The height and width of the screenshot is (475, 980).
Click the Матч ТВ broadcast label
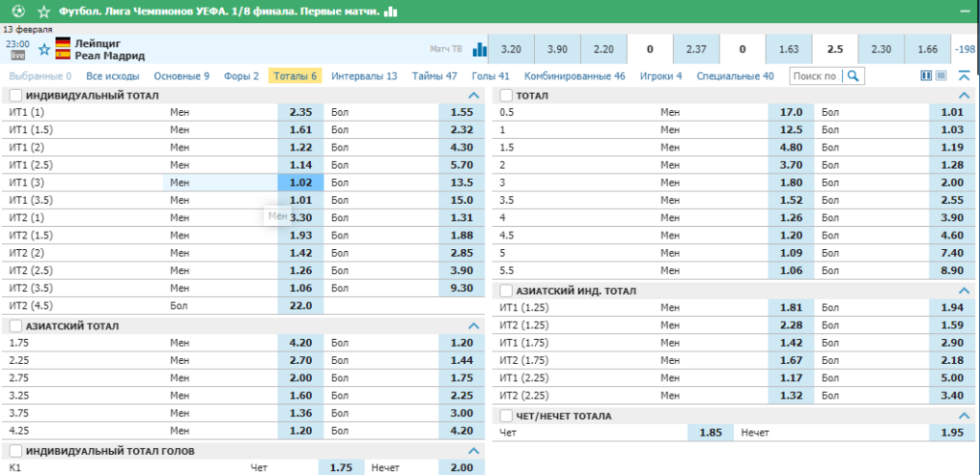(x=446, y=50)
